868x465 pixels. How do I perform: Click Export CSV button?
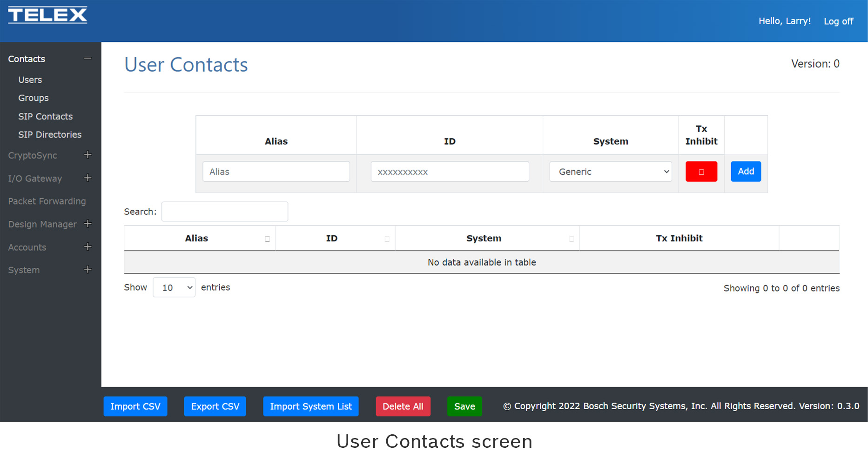(215, 406)
